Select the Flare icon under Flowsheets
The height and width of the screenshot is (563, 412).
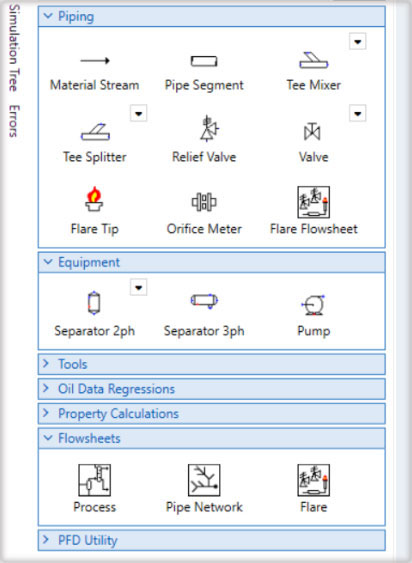314,480
